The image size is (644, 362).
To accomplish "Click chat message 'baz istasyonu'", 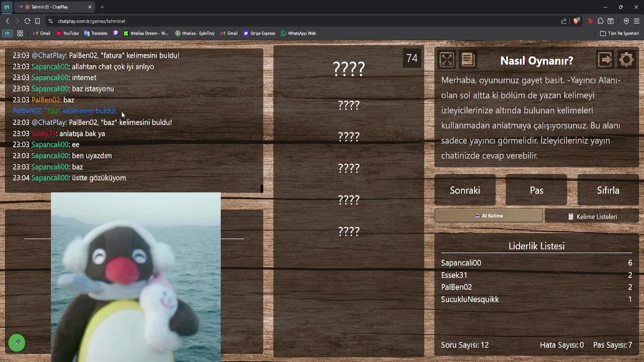I will click(93, 89).
